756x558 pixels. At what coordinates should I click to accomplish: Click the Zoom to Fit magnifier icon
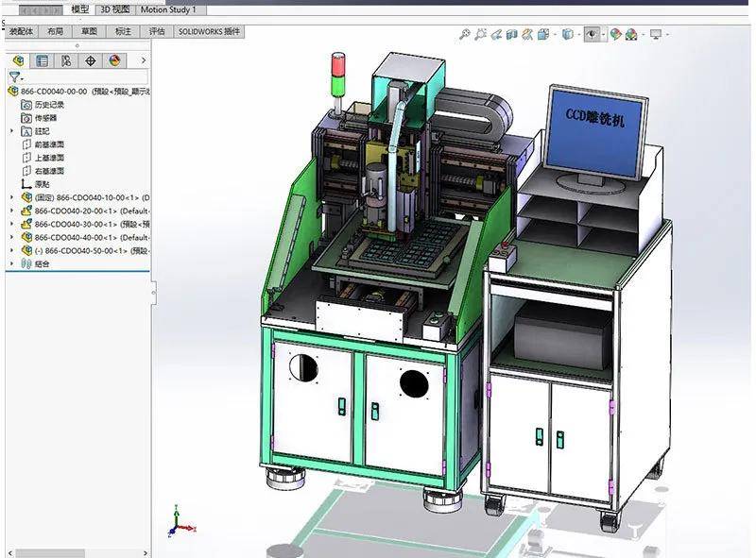(x=464, y=34)
